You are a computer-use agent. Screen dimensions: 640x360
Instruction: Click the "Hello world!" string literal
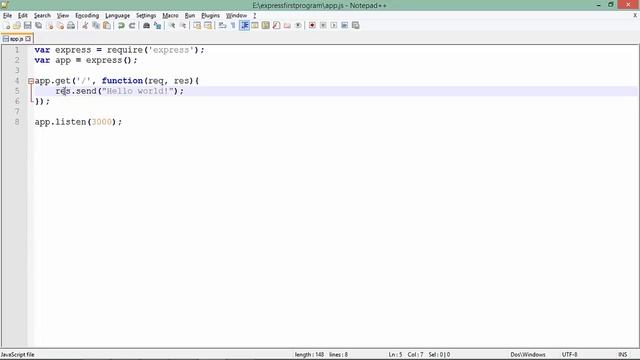(x=138, y=91)
